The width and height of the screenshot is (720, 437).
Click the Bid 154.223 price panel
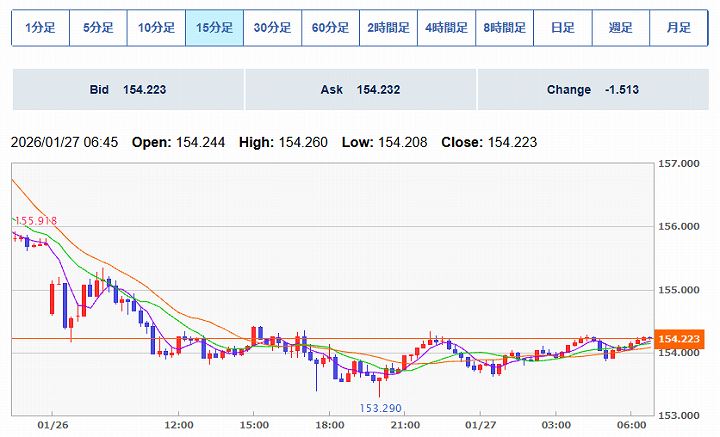click(127, 90)
